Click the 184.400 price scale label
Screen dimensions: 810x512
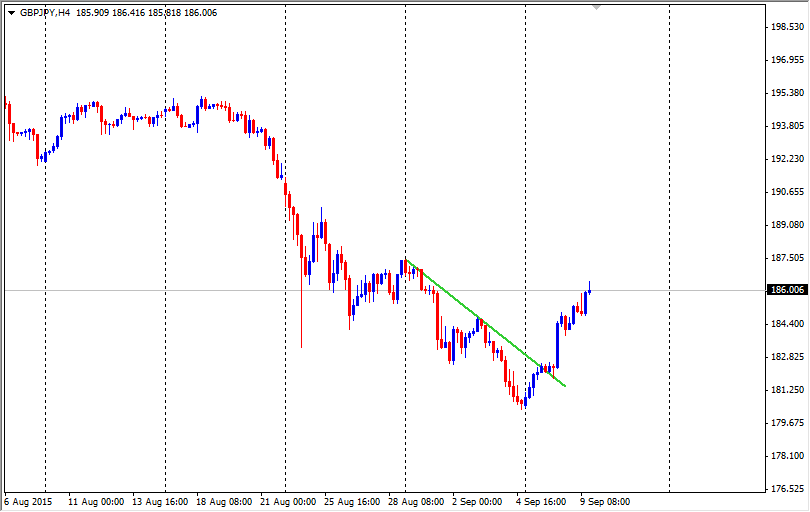click(x=787, y=324)
